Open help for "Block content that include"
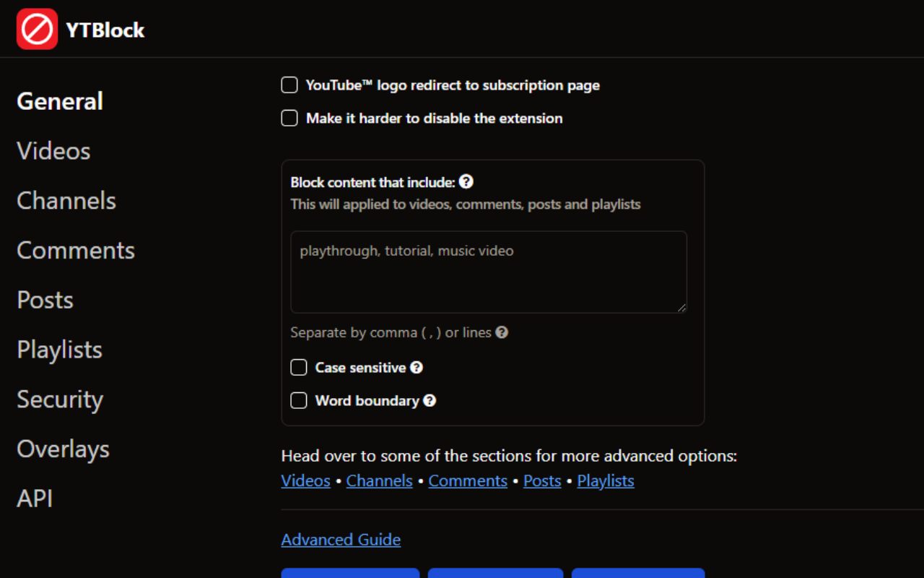The width and height of the screenshot is (924, 578). pos(466,181)
